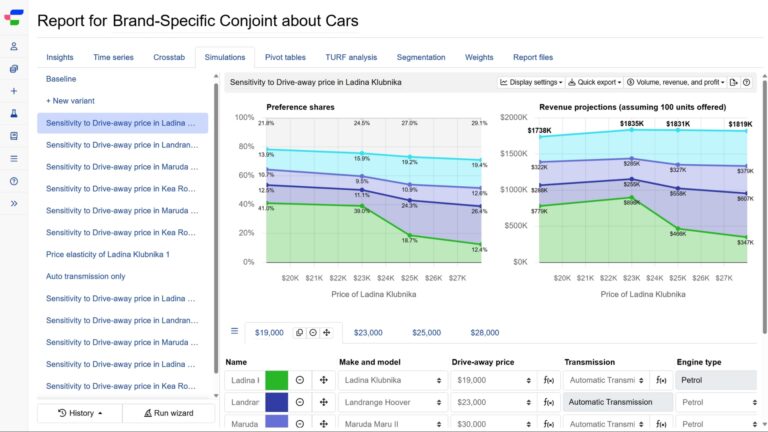This screenshot has height=432, width=768.
Task: Duplicate the $19,000 scenario tab
Action: point(299,332)
